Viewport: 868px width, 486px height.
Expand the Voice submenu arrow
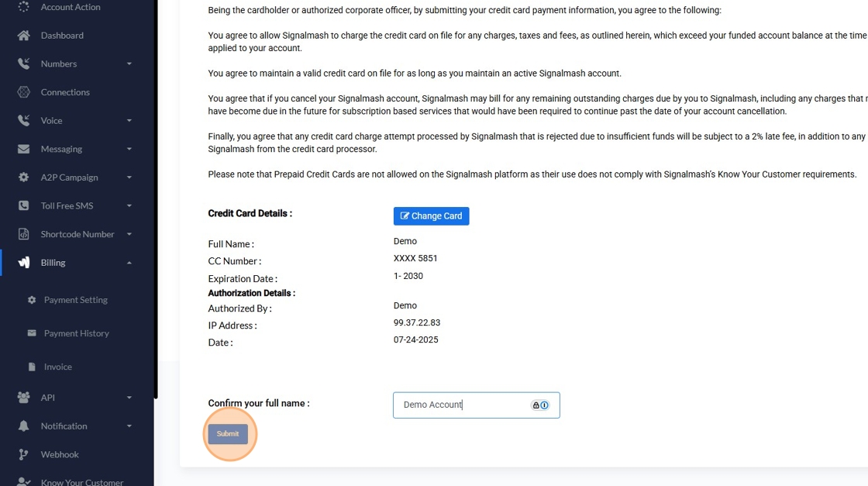(129, 121)
